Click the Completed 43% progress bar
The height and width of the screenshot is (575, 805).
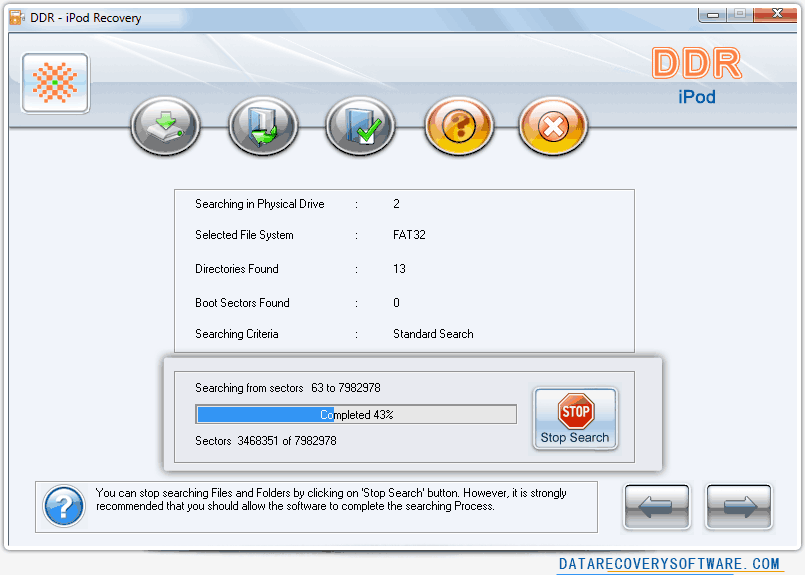pyautogui.click(x=356, y=414)
